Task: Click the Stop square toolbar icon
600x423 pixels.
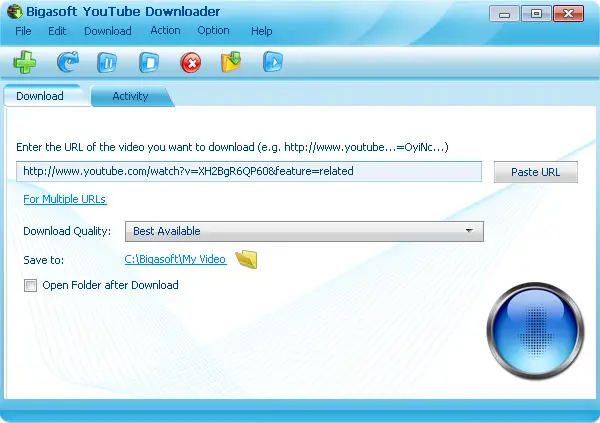Action: (x=149, y=62)
